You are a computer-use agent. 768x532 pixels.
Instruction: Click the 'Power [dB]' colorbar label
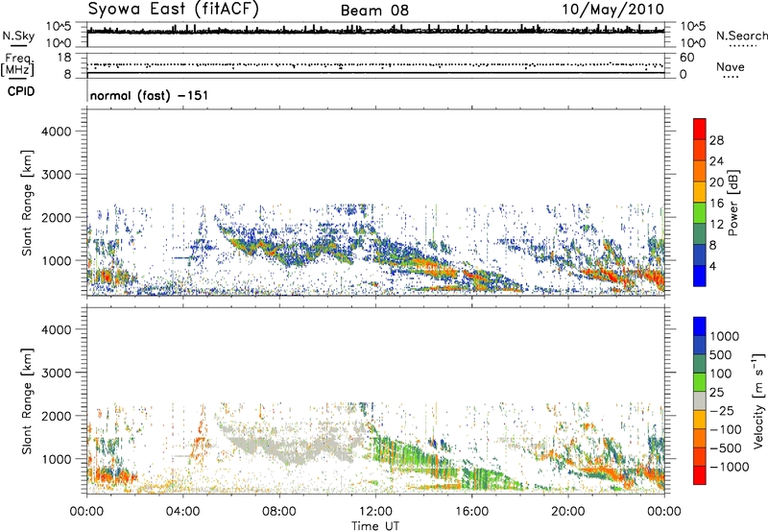coord(732,203)
